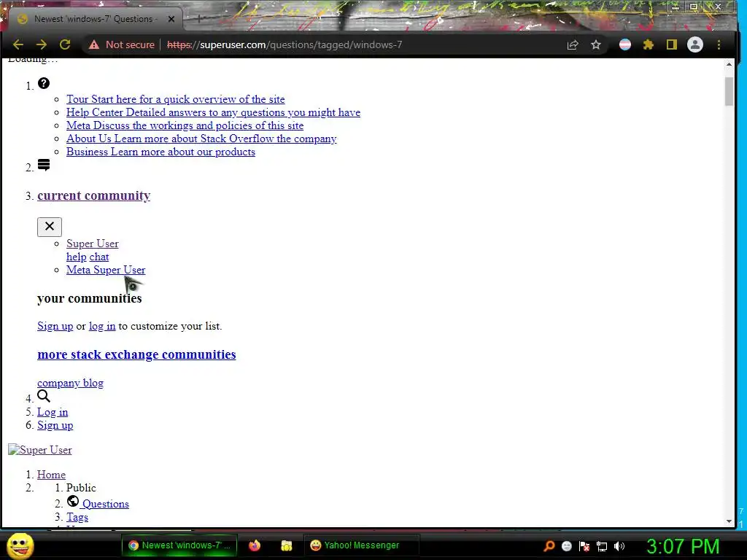Click the globe icon beside Questions
The height and width of the screenshot is (560, 747).
[x=73, y=501]
